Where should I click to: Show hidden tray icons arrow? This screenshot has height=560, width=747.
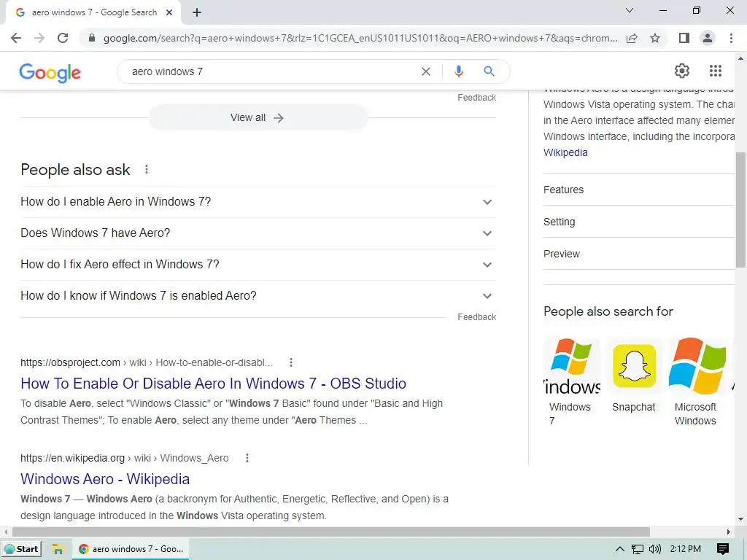(620, 549)
